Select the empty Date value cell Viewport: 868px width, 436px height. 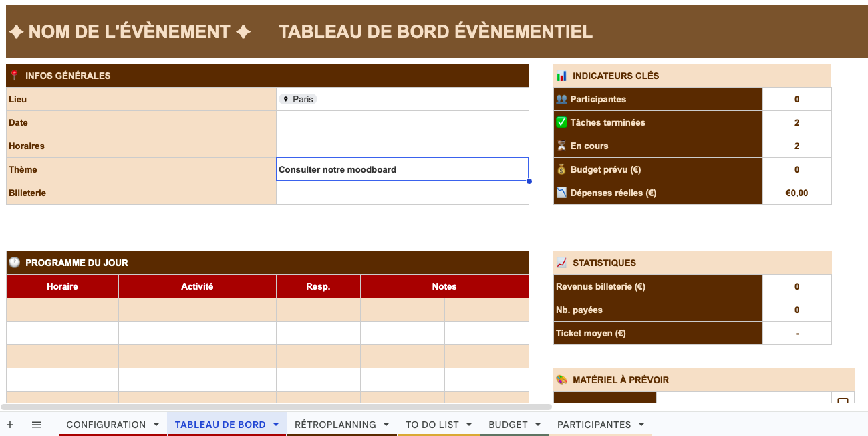[x=402, y=122]
